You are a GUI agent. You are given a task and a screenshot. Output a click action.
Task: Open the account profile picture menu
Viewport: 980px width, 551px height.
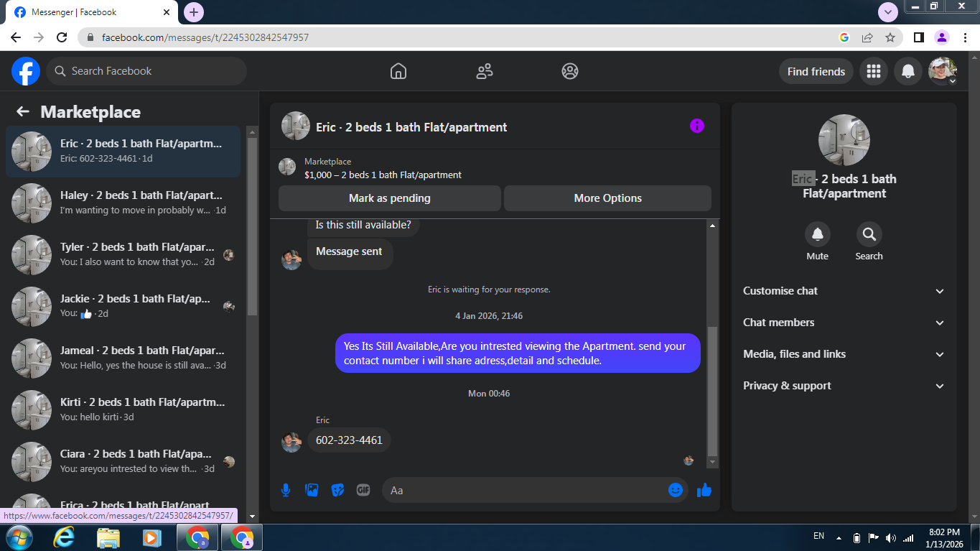pyautogui.click(x=943, y=71)
